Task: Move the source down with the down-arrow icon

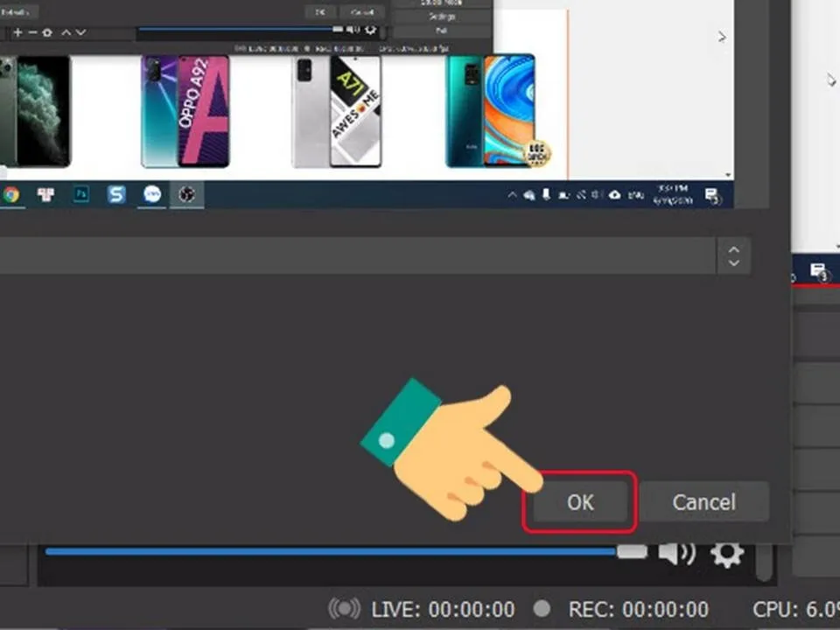Action: pos(79,31)
